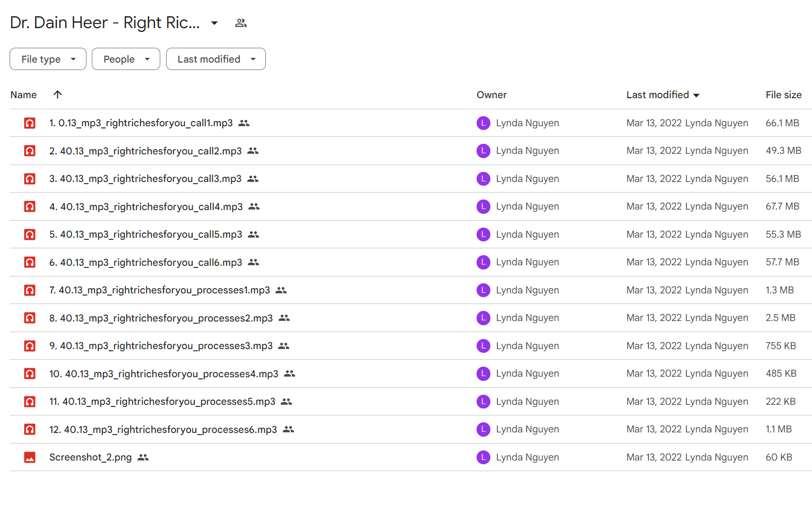Click the 60 KB file size value
Screen dimensions: 812x512
[x=779, y=457]
